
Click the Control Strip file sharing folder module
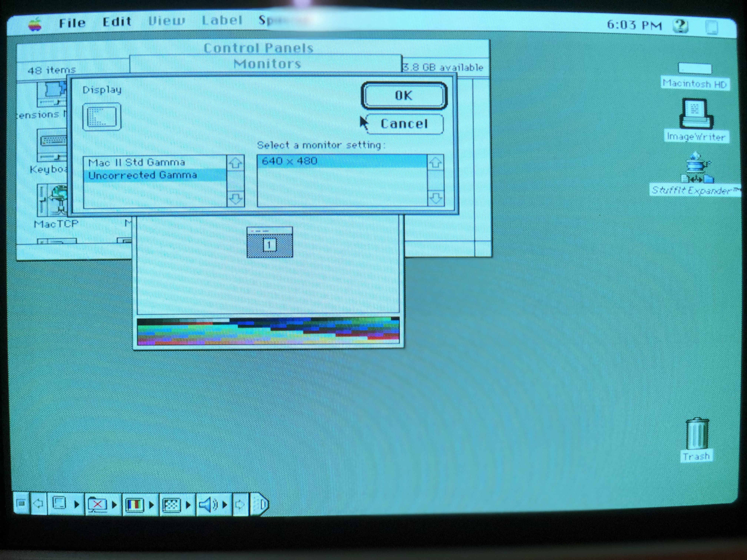[97, 505]
